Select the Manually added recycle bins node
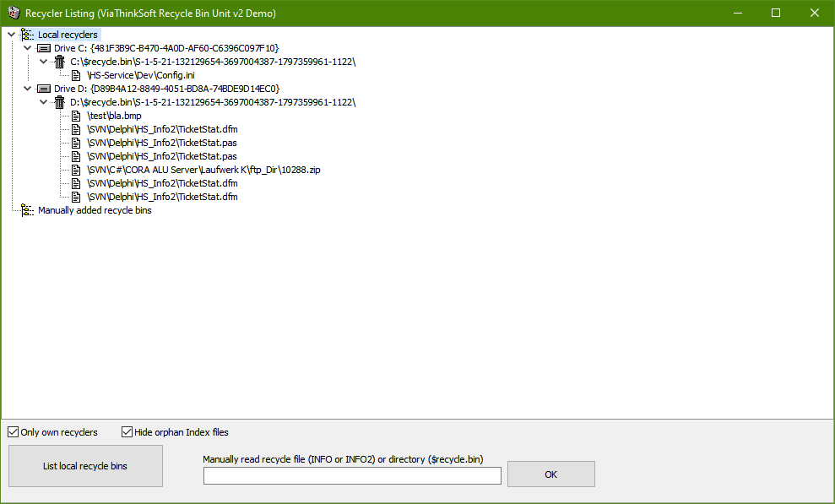 95,210
